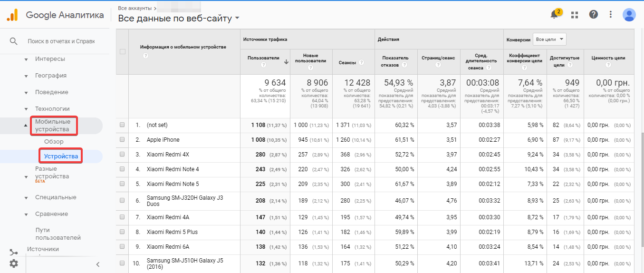Click the Xiaomi Redmi Note 4 device name
644x273 pixels.
click(173, 169)
